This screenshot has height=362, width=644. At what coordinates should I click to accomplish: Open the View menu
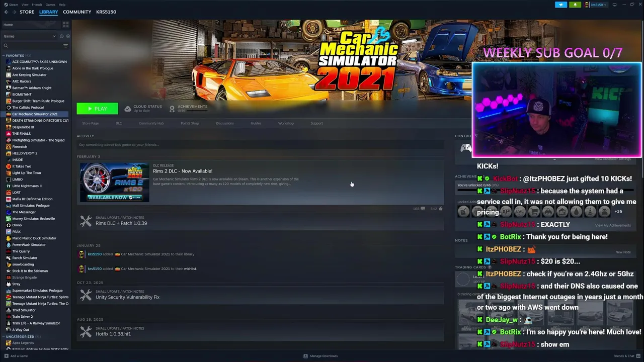25,5
